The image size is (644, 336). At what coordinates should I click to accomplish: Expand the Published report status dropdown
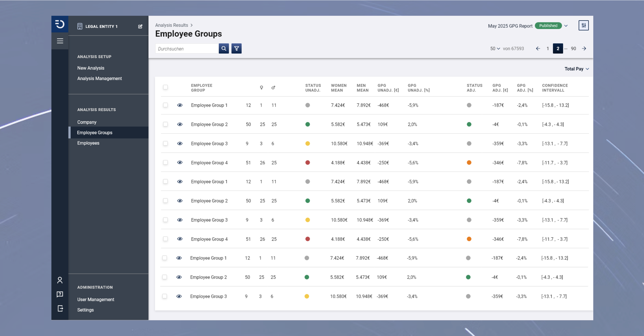[x=566, y=26]
